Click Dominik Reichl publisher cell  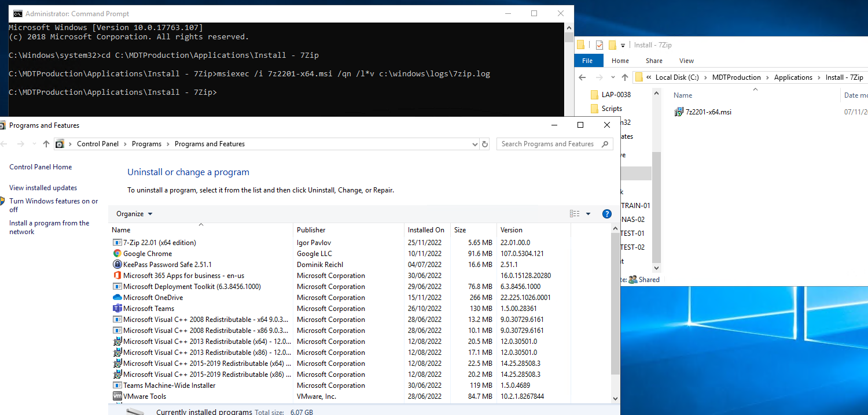click(320, 265)
